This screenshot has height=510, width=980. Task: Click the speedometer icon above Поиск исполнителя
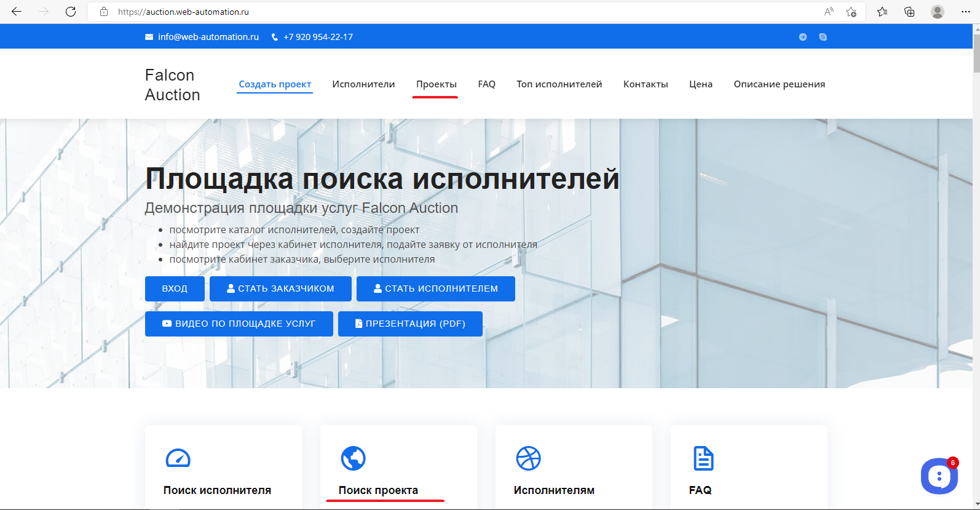click(x=178, y=458)
